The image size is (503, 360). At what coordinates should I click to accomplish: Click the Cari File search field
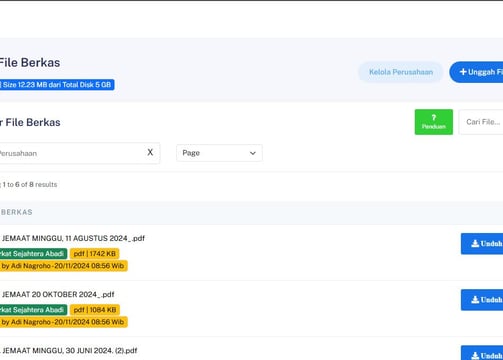tap(481, 122)
